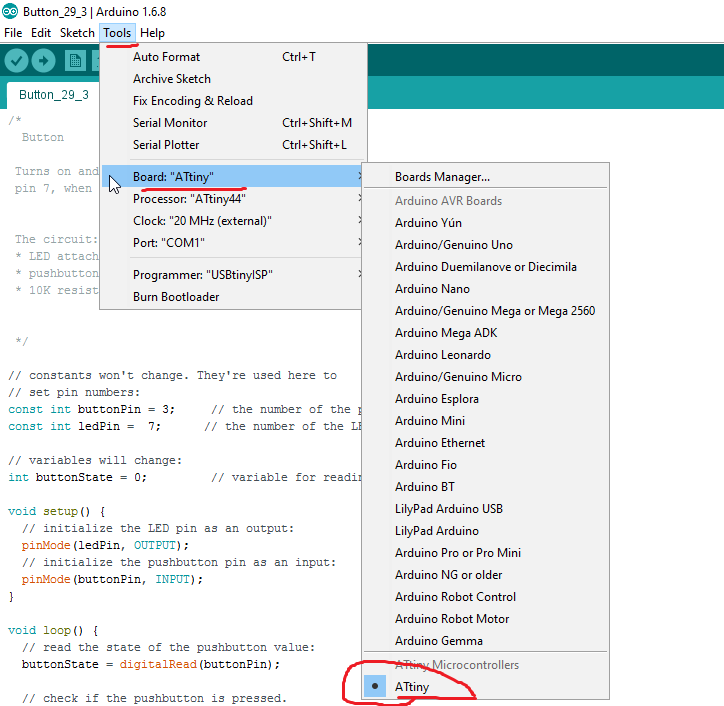This screenshot has width=724, height=706.
Task: Choose Fix Encoding & Reload
Action: (233, 101)
